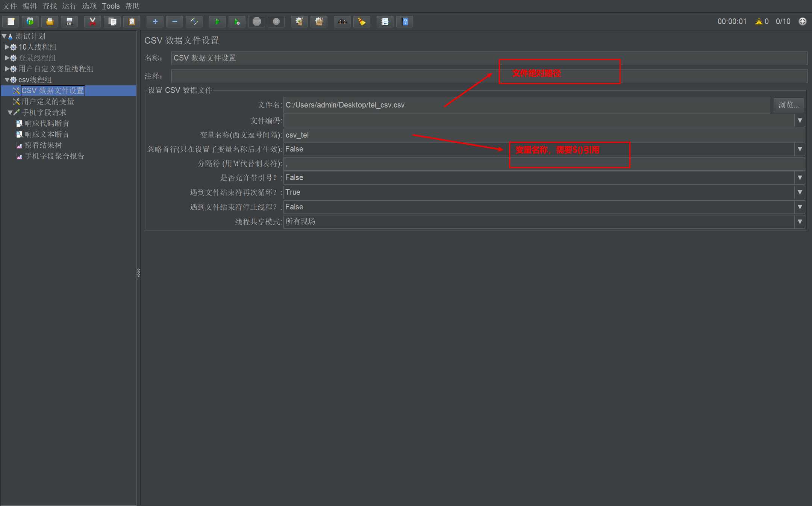
Task: Open the 编辑 menu
Action: click(x=30, y=6)
